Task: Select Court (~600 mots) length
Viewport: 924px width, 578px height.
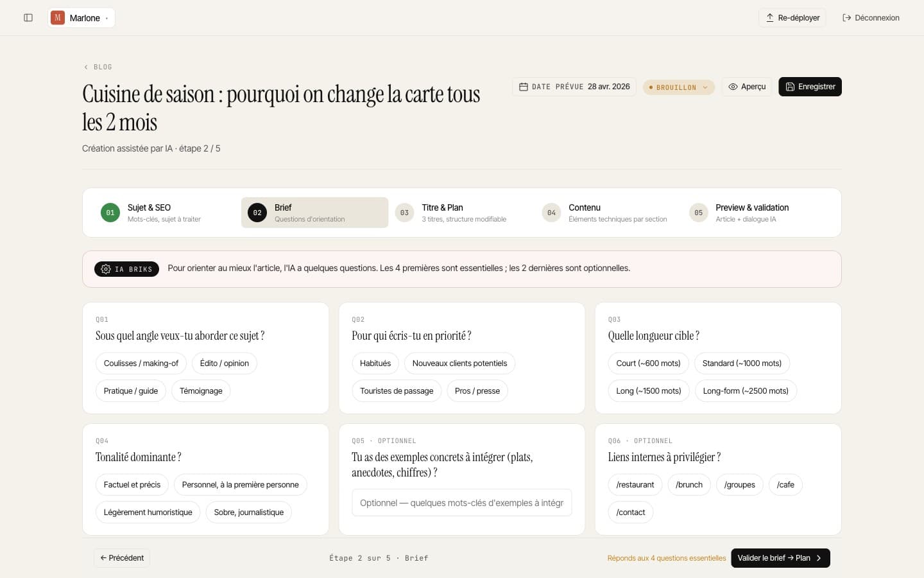Action: pyautogui.click(x=648, y=363)
